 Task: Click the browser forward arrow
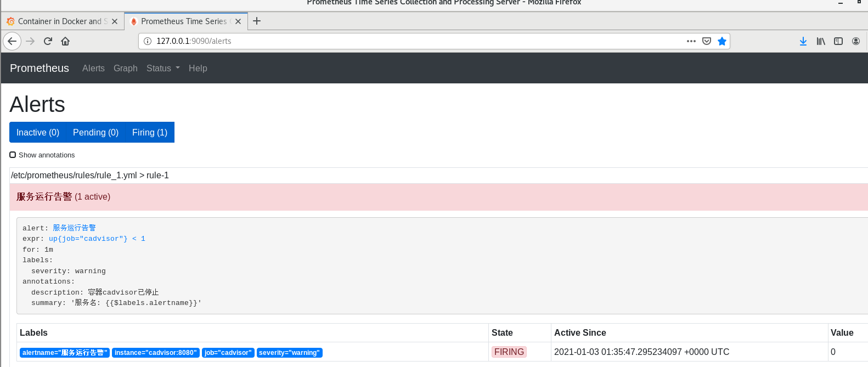[30, 41]
